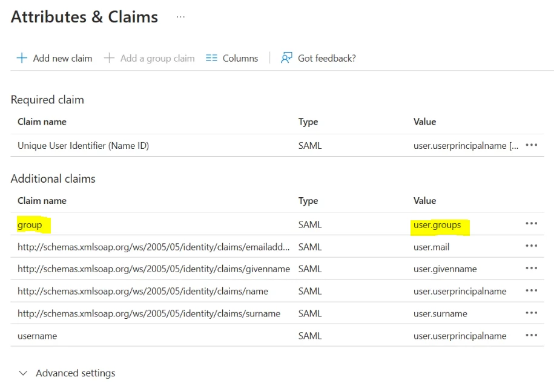Viewport: 554px width, 392px height.
Task: Click the Columns label
Action: [x=240, y=58]
